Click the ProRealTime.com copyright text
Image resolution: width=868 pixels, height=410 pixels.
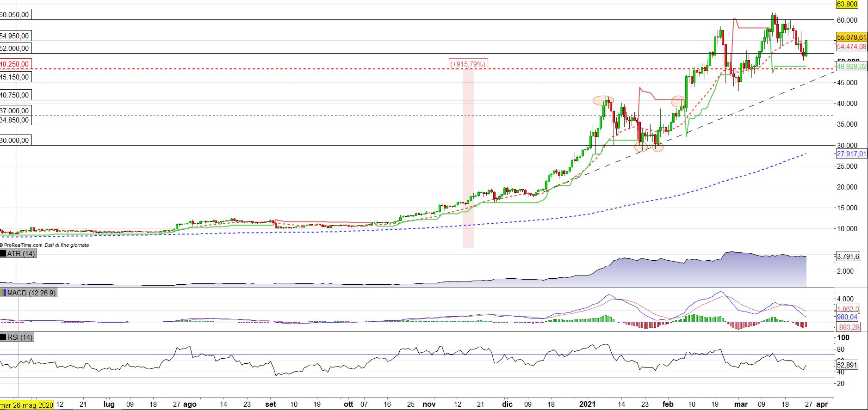pyautogui.click(x=22, y=245)
